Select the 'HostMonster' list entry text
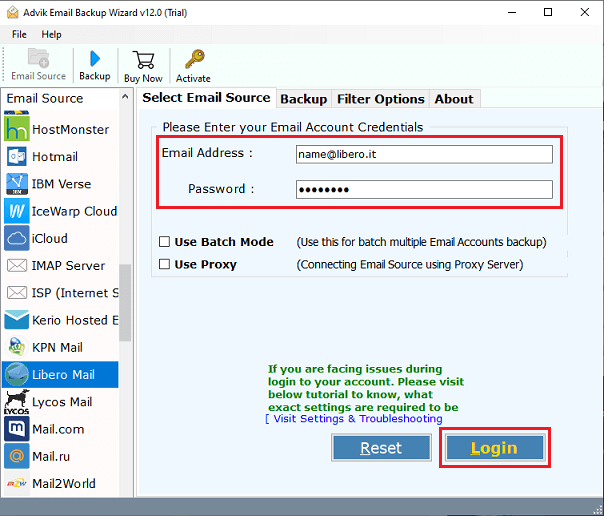This screenshot has width=604, height=516. tap(70, 129)
